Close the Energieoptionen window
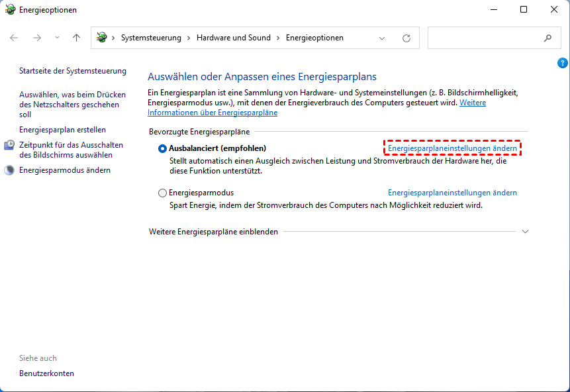The width and height of the screenshot is (570, 392). [554, 9]
